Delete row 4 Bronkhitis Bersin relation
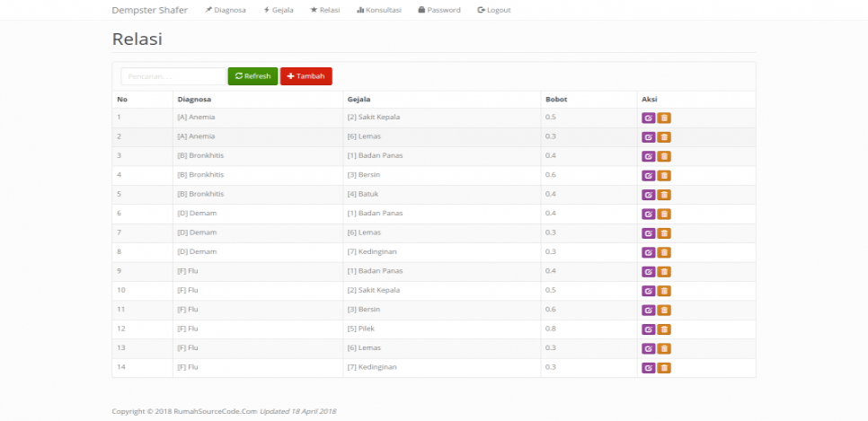The image size is (868, 421). [664, 176]
